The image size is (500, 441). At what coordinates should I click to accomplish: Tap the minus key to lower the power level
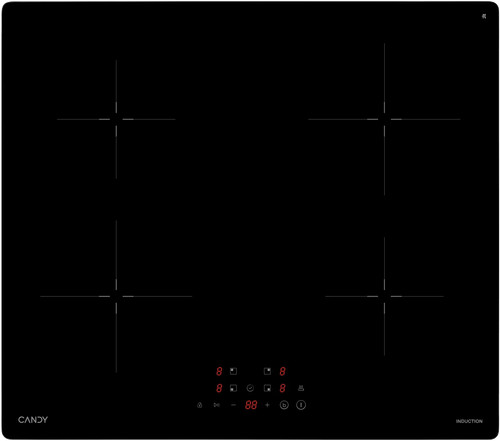(233, 405)
